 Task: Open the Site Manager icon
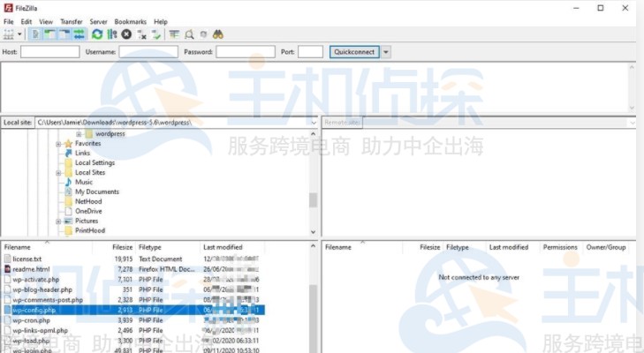coord(8,34)
